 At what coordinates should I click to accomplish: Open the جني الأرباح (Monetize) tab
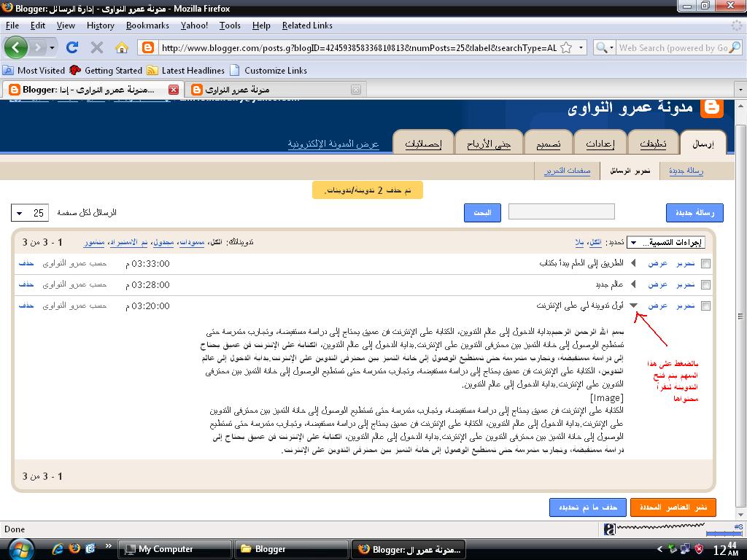(489, 144)
